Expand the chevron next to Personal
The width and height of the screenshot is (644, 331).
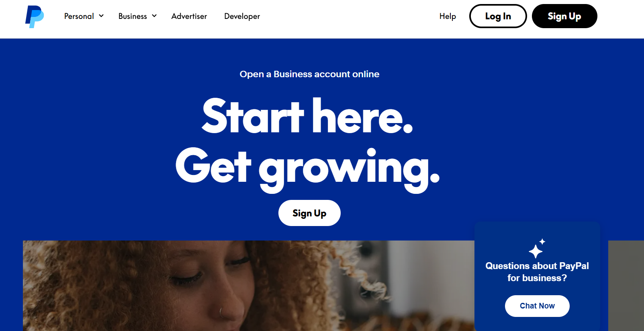pos(101,16)
